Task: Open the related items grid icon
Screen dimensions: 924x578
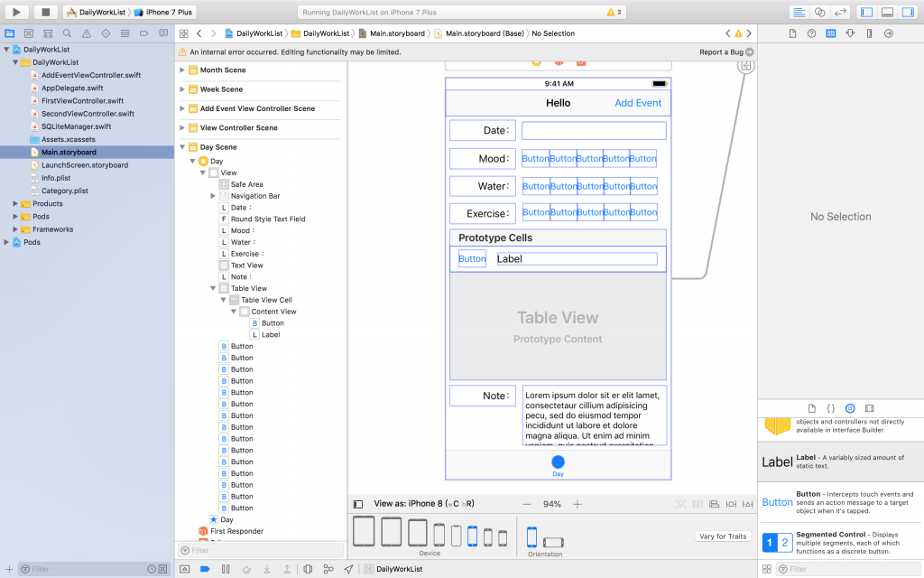Action: click(184, 33)
